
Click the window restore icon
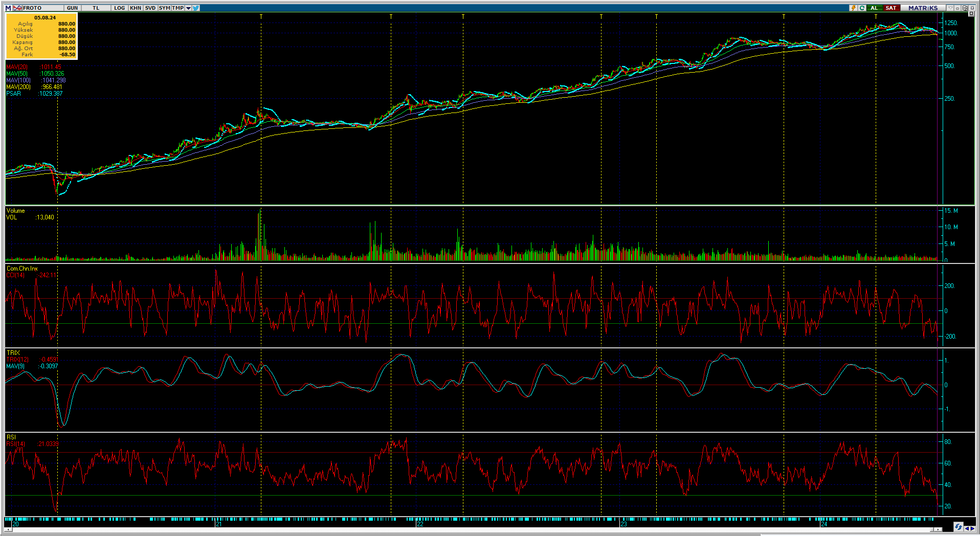[965, 8]
